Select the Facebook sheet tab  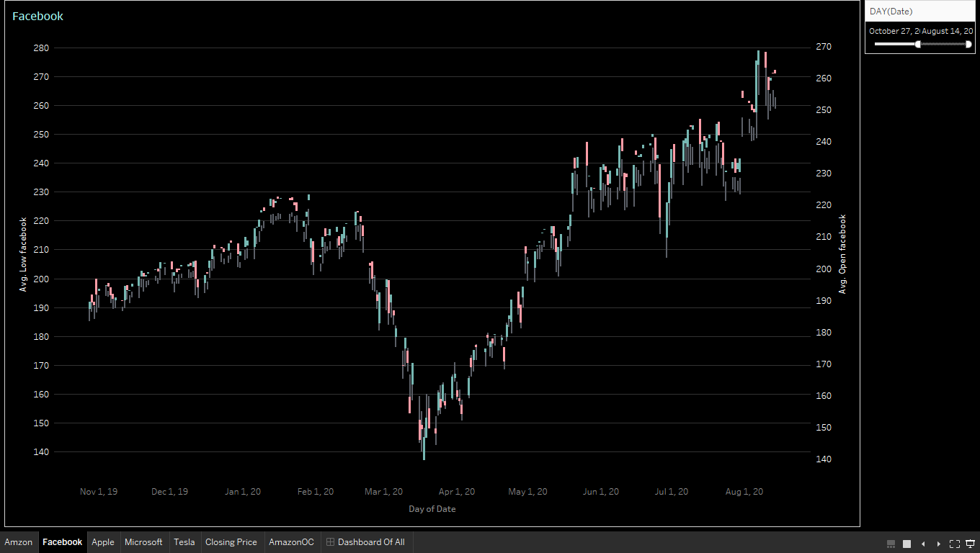(x=63, y=542)
